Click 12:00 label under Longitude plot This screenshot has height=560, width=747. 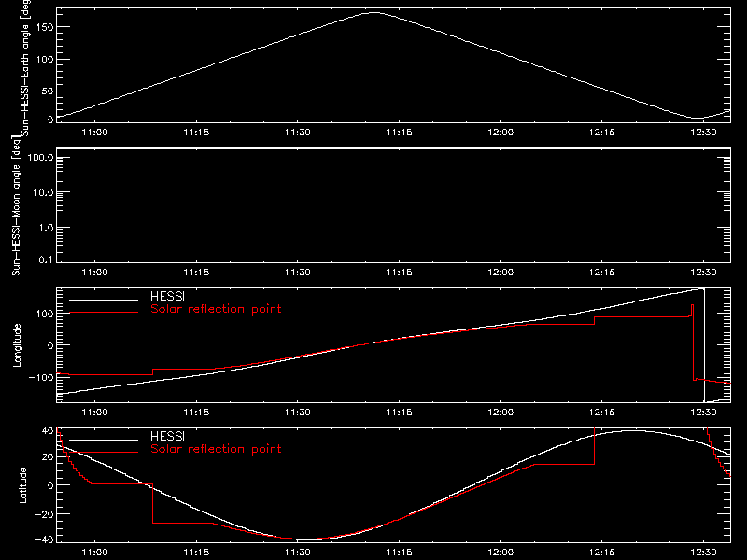[500, 413]
